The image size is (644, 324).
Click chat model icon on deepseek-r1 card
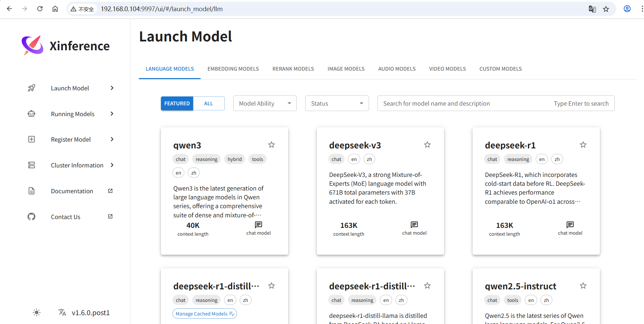click(x=570, y=225)
